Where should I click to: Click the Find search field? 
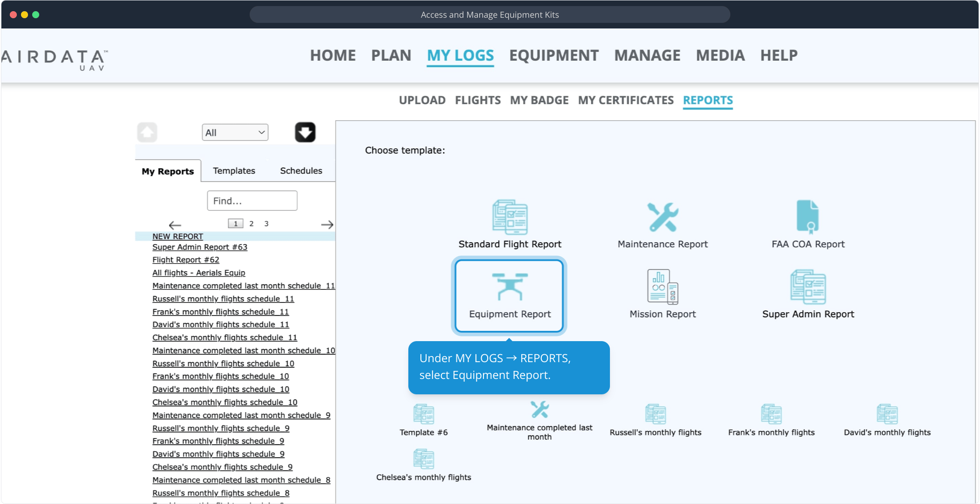252,201
